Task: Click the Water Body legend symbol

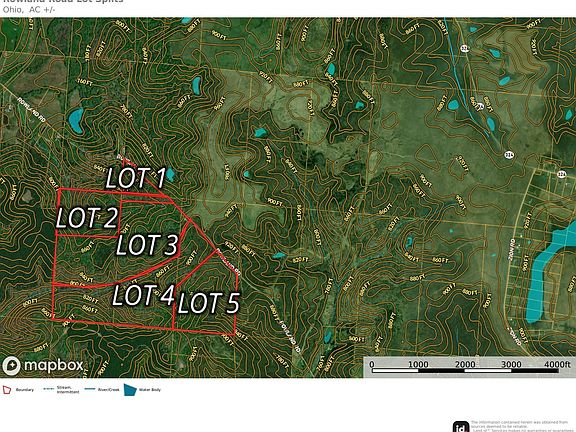Action: 130,390
